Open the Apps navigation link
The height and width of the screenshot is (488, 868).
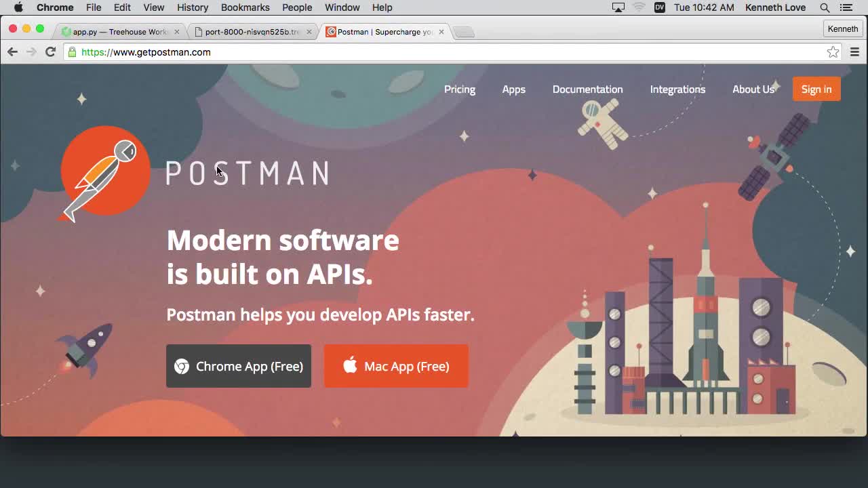tap(514, 89)
